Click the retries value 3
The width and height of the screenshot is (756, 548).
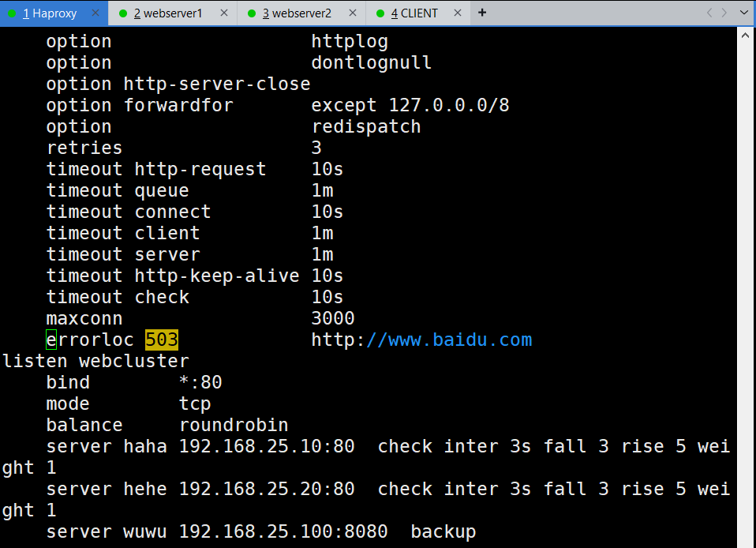click(316, 148)
